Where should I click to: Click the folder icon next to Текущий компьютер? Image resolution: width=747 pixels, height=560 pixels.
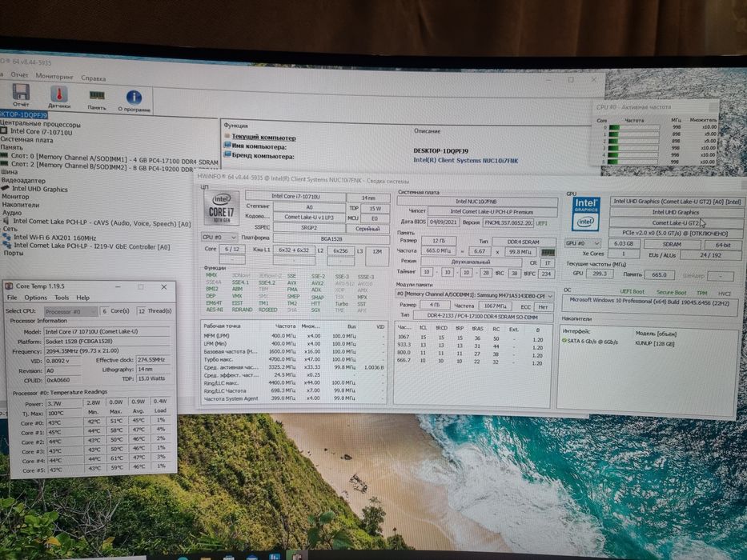pos(227,136)
